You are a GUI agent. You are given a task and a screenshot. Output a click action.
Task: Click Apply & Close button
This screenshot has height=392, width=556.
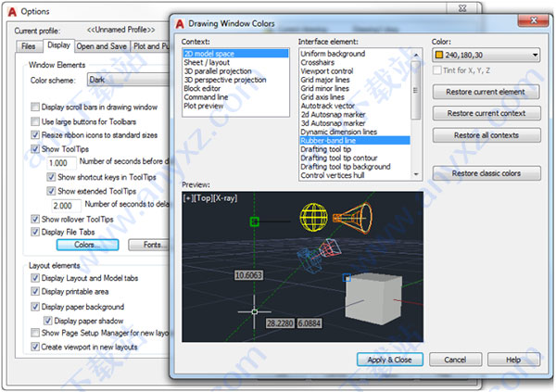390,360
